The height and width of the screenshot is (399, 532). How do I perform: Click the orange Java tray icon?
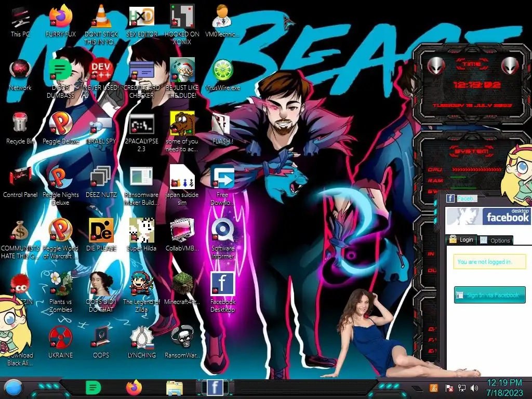tap(434, 388)
